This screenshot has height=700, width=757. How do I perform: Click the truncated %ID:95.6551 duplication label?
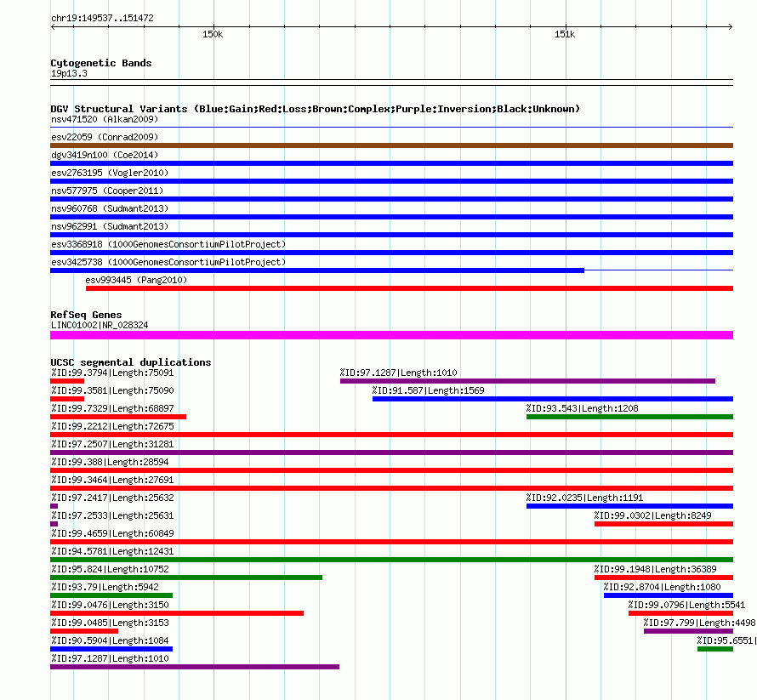click(x=726, y=640)
